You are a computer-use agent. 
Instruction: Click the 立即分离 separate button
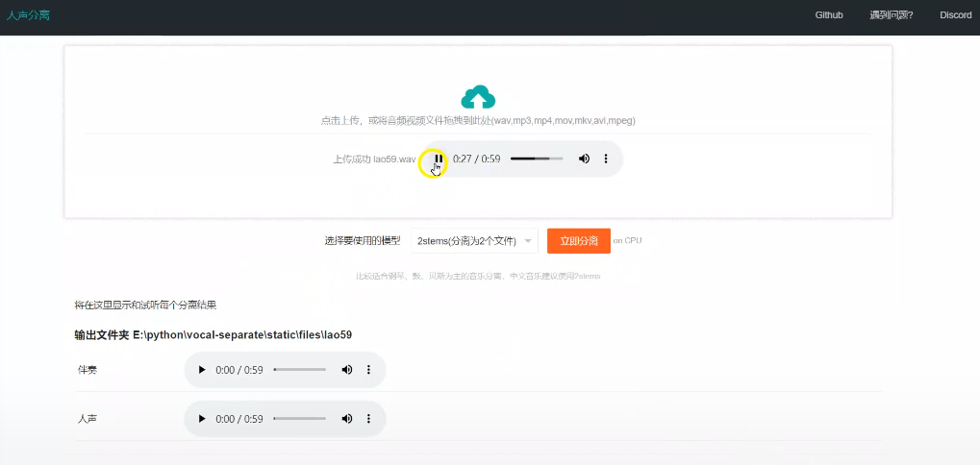pos(578,240)
